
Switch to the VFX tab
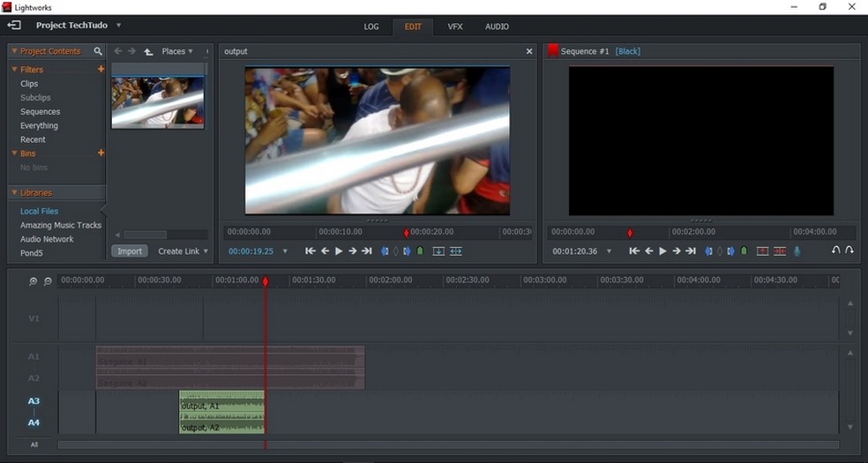coord(455,26)
